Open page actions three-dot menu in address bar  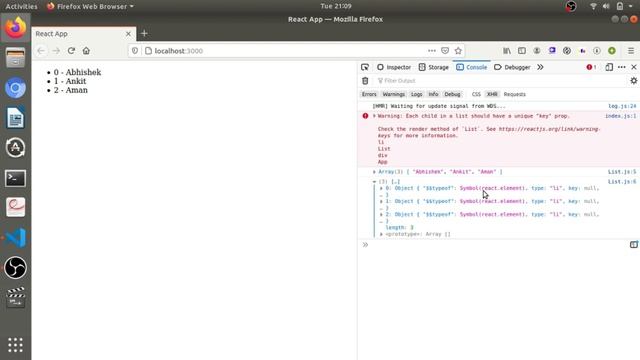(431, 51)
